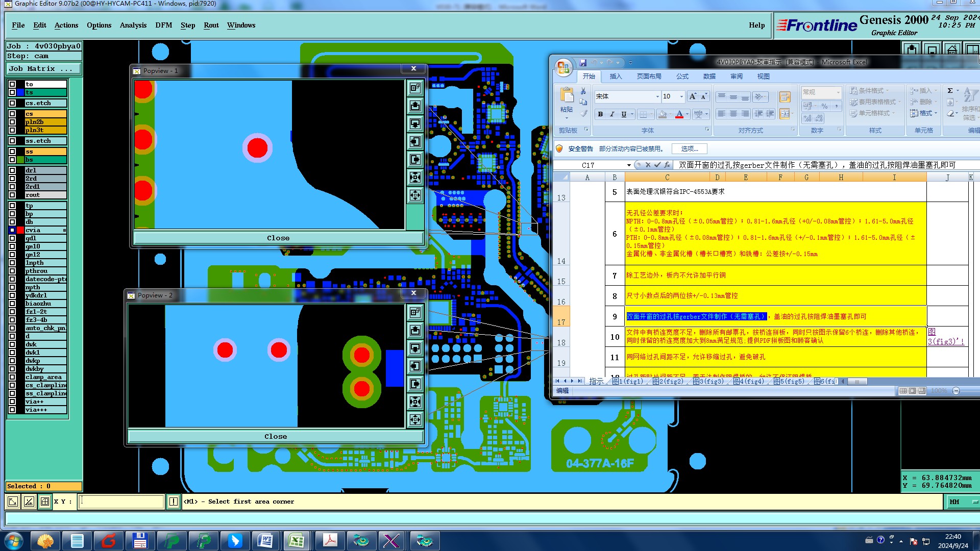Toggle checkbox for the cvia layer

[12, 230]
